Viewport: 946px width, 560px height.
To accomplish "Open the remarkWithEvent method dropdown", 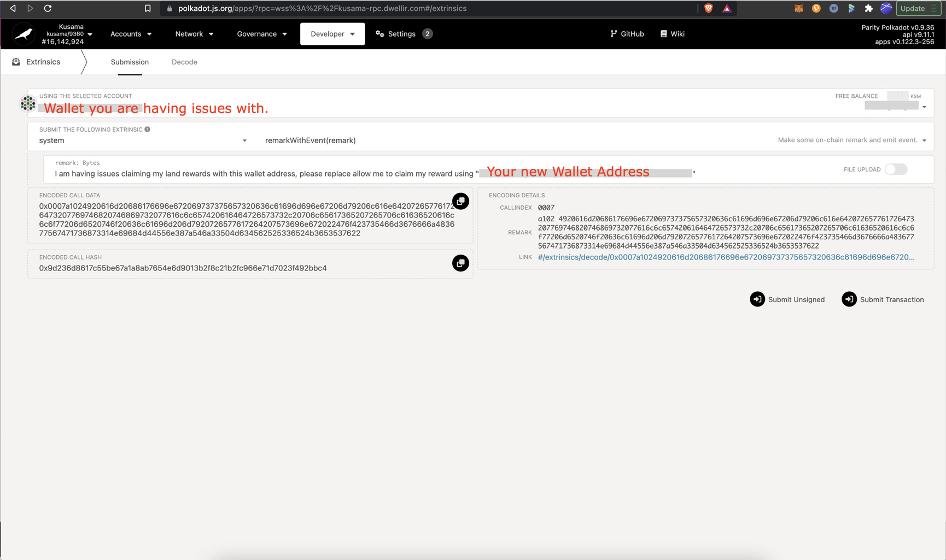I will tap(596, 140).
